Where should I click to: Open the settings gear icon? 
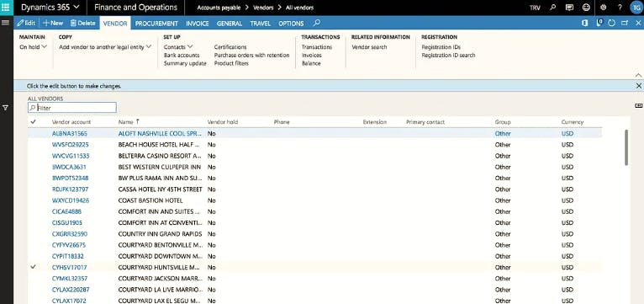coord(604,8)
